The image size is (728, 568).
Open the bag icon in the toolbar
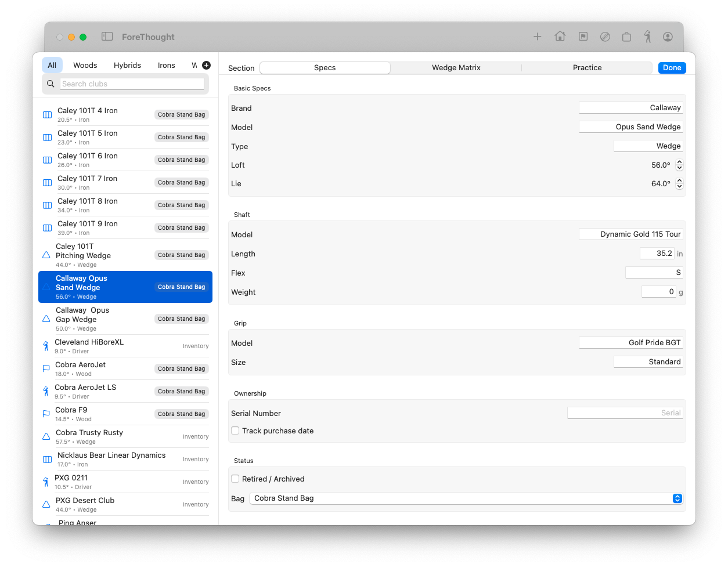(x=626, y=37)
